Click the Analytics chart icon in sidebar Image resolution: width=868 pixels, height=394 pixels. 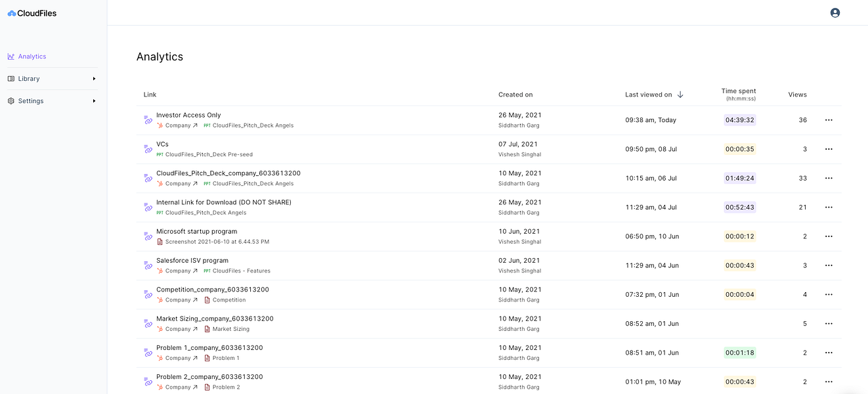coord(11,56)
